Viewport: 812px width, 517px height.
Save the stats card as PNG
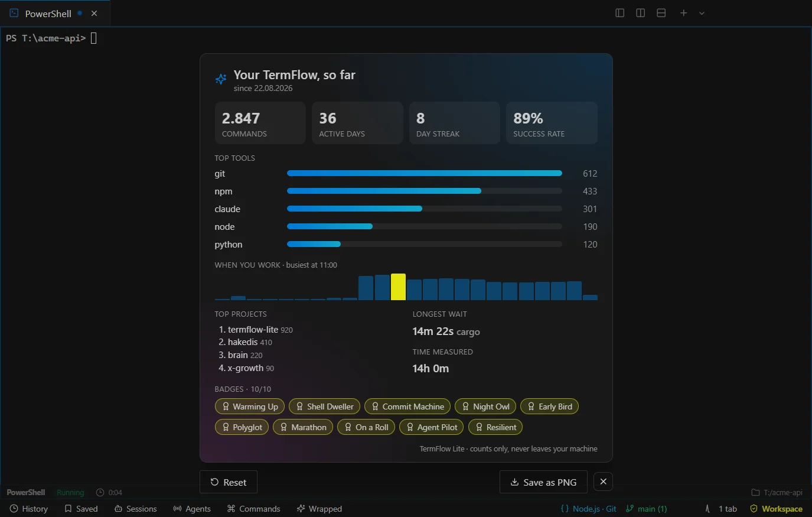coord(543,482)
